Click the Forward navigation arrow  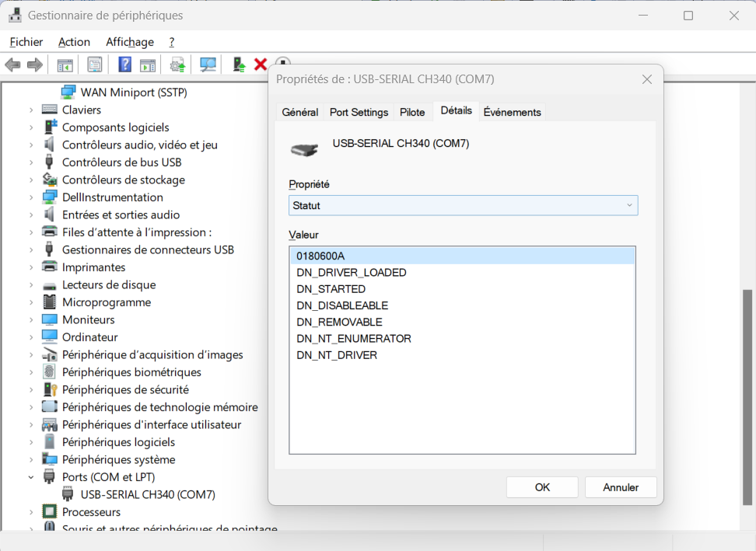[x=35, y=64]
